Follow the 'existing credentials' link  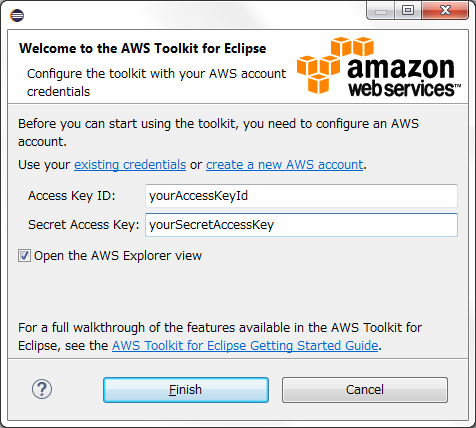(130, 165)
